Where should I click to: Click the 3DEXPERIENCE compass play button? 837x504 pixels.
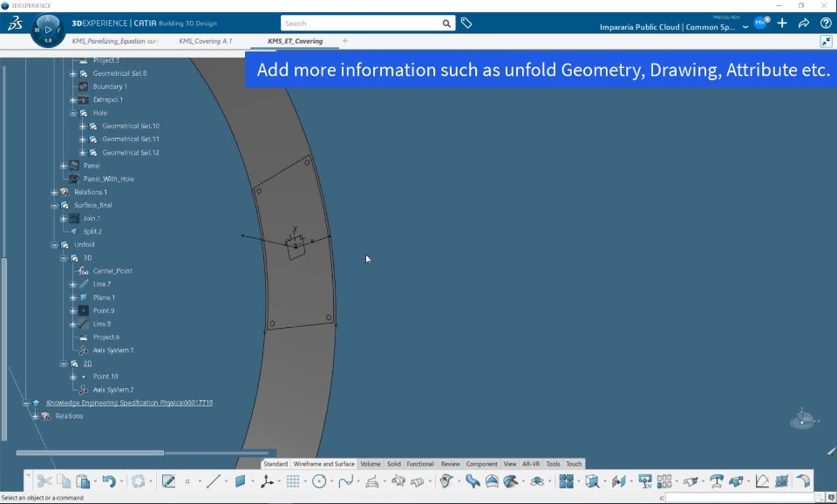(48, 30)
